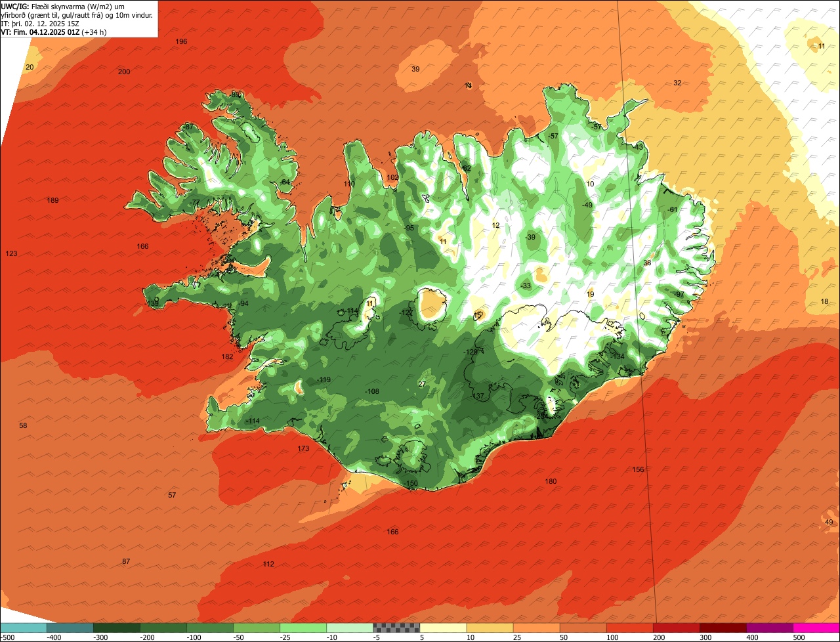Click the map value '180' south of Iceland
The height and width of the screenshot is (642, 840).
(551, 481)
